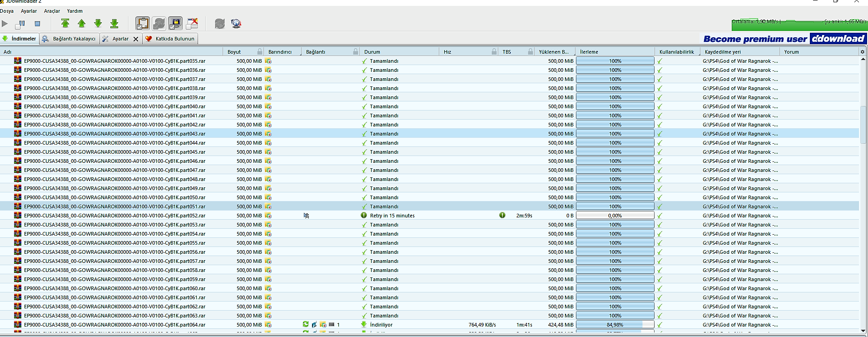This screenshot has height=337, width=868.
Task: Open column settings gear in table header
Action: click(x=863, y=52)
